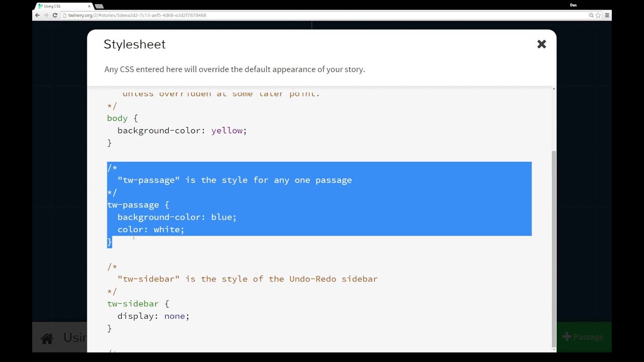644x362 pixels.
Task: Click the Dan profile button
Action: (573, 5)
